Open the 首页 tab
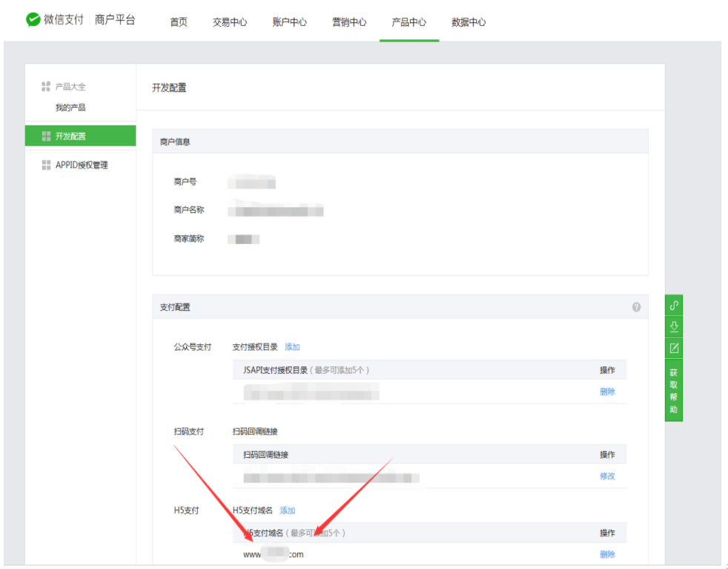This screenshot has height=569, width=728. 179,22
